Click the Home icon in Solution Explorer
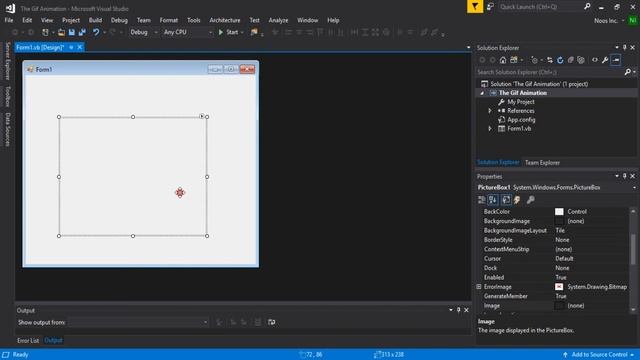The height and width of the screenshot is (360, 640). click(x=503, y=60)
